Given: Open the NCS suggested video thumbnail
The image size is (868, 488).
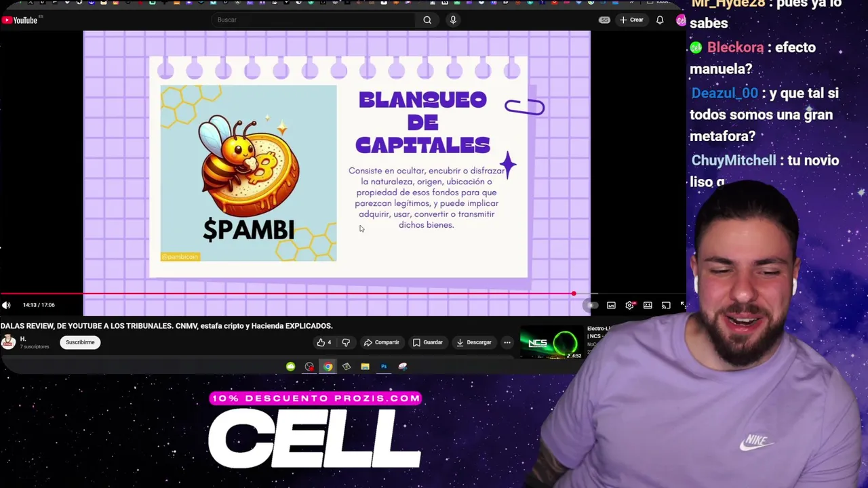Looking at the screenshot, I should [551, 343].
